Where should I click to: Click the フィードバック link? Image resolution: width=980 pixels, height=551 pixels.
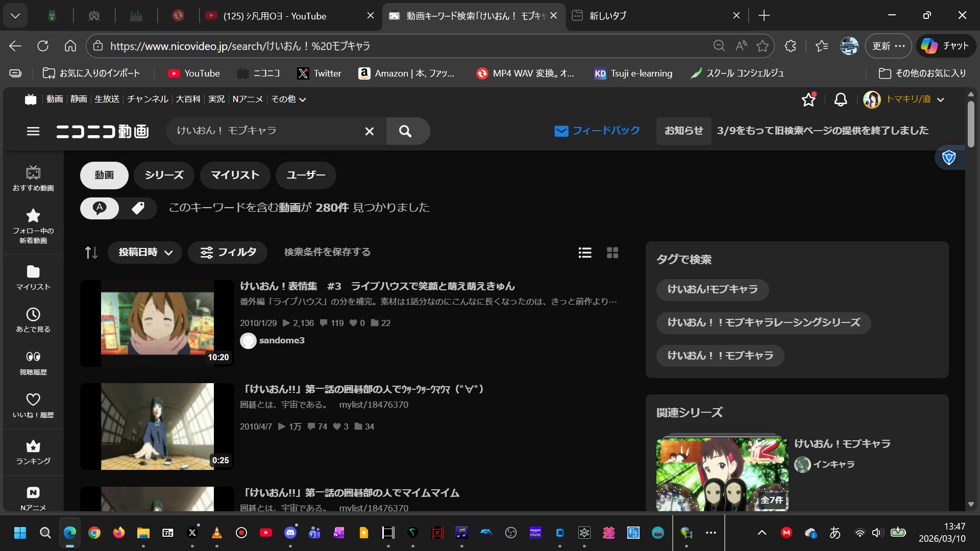click(x=597, y=131)
